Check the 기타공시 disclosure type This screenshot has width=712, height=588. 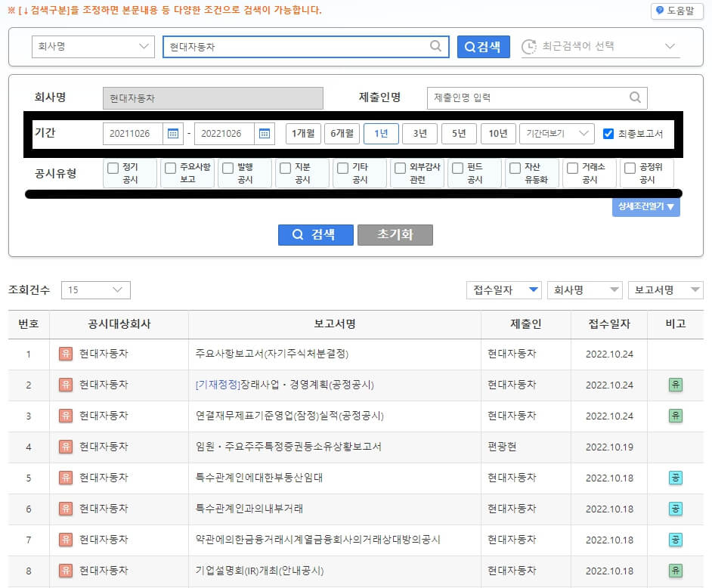coord(343,168)
